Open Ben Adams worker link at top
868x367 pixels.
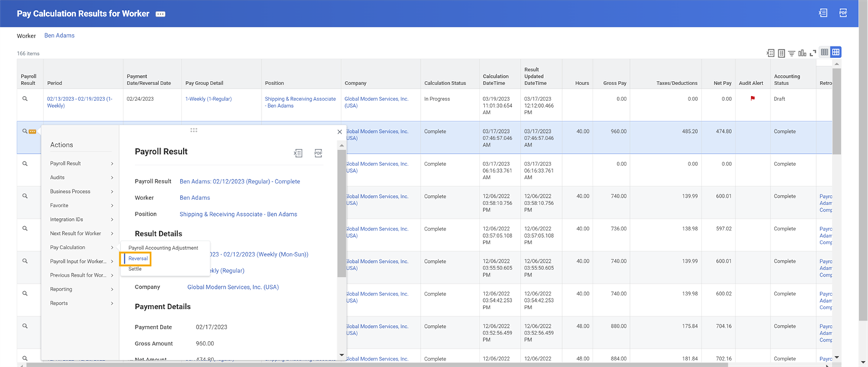(59, 35)
